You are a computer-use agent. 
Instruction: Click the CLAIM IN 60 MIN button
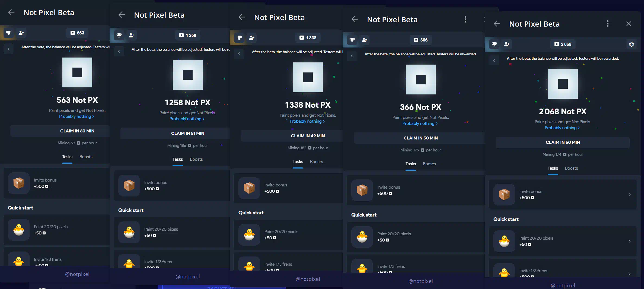(x=60, y=131)
